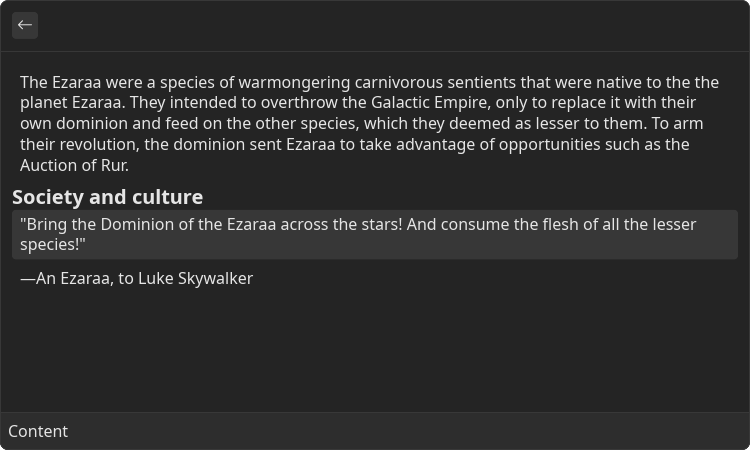This screenshot has height=450, width=750.
Task: Click the attribution line to Luke Skywalker
Action: coord(136,278)
